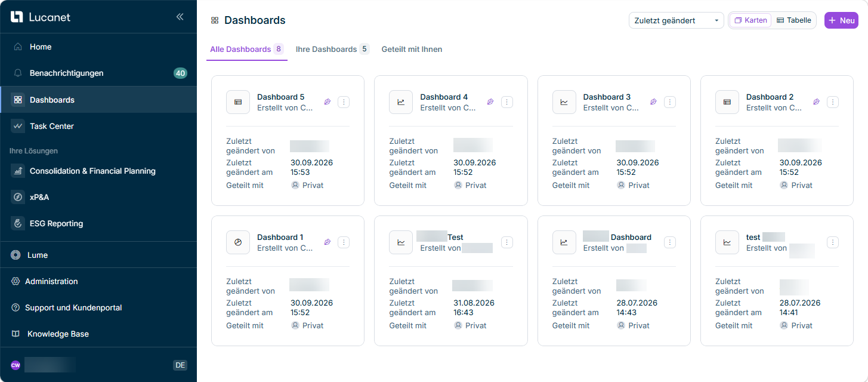Open Consolidation & Financial Planning solution
The image size is (868, 382).
tap(98, 171)
